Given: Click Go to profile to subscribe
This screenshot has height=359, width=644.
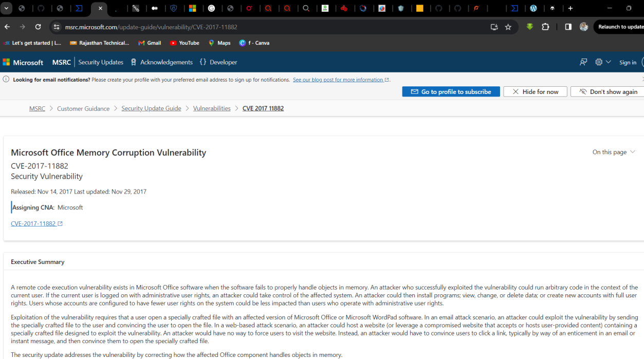Looking at the screenshot, I should (451, 91).
